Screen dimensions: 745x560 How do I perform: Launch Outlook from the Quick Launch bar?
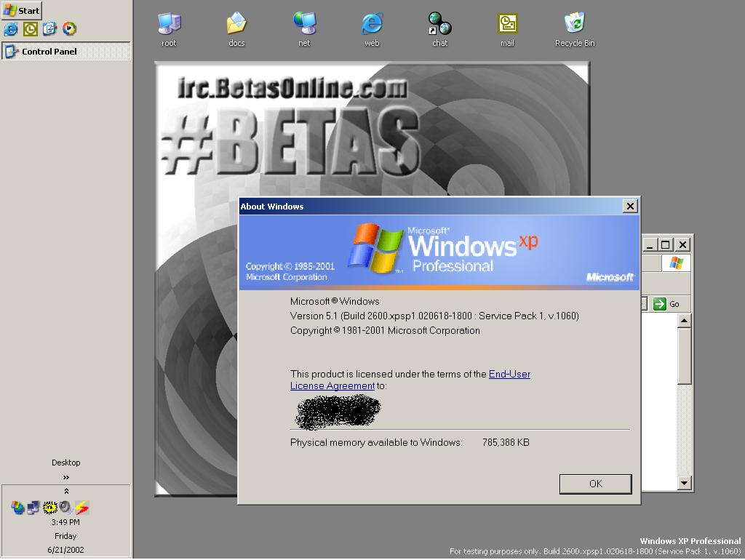(31, 29)
